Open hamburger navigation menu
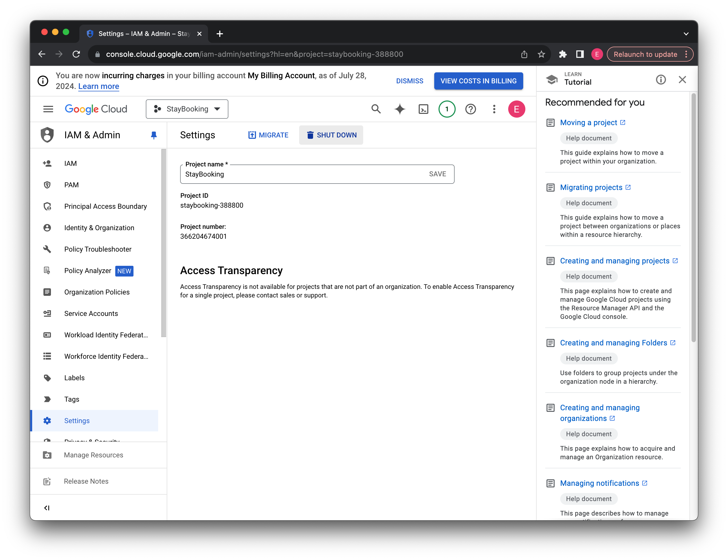This screenshot has height=560, width=728. pyautogui.click(x=48, y=109)
